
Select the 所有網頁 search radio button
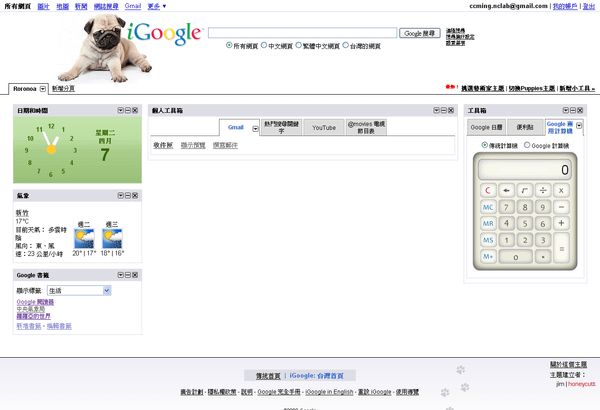(x=229, y=45)
